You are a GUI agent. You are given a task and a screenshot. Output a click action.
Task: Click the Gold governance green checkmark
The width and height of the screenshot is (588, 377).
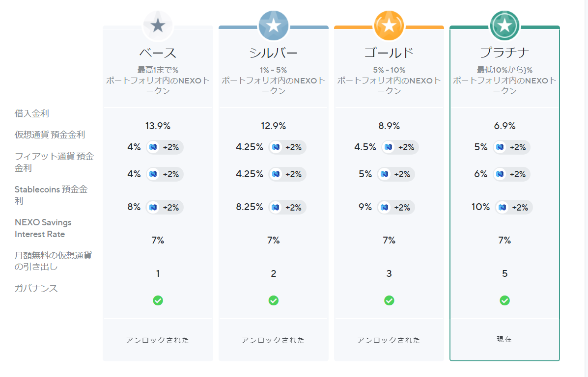(x=389, y=300)
